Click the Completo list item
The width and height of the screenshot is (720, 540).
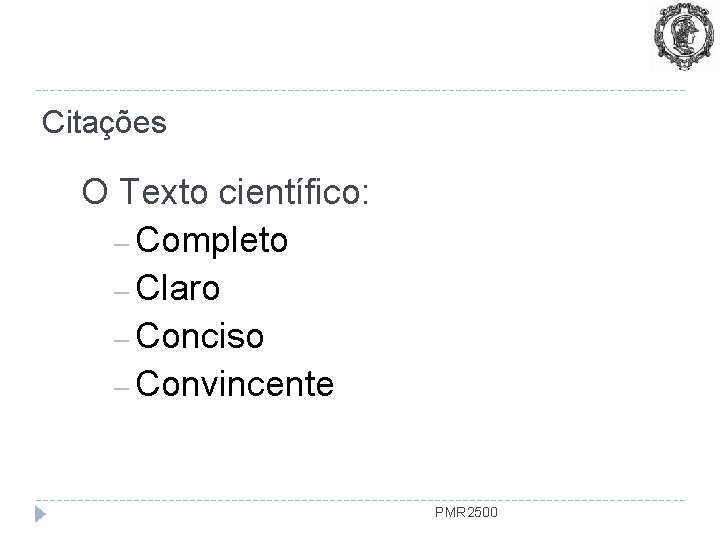213,240
